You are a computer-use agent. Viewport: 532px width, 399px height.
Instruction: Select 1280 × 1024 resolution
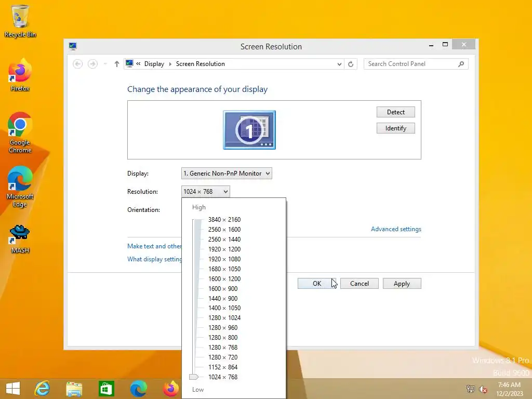tap(224, 318)
